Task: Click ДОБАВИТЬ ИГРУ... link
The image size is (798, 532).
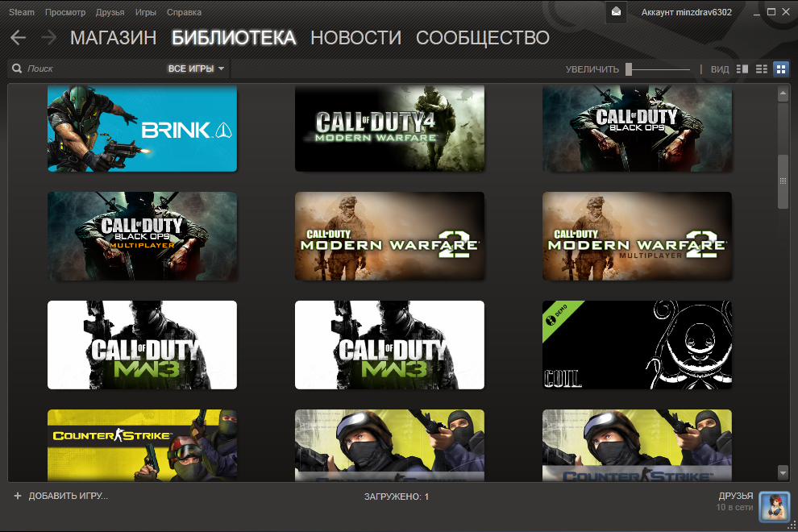Action: (69, 496)
